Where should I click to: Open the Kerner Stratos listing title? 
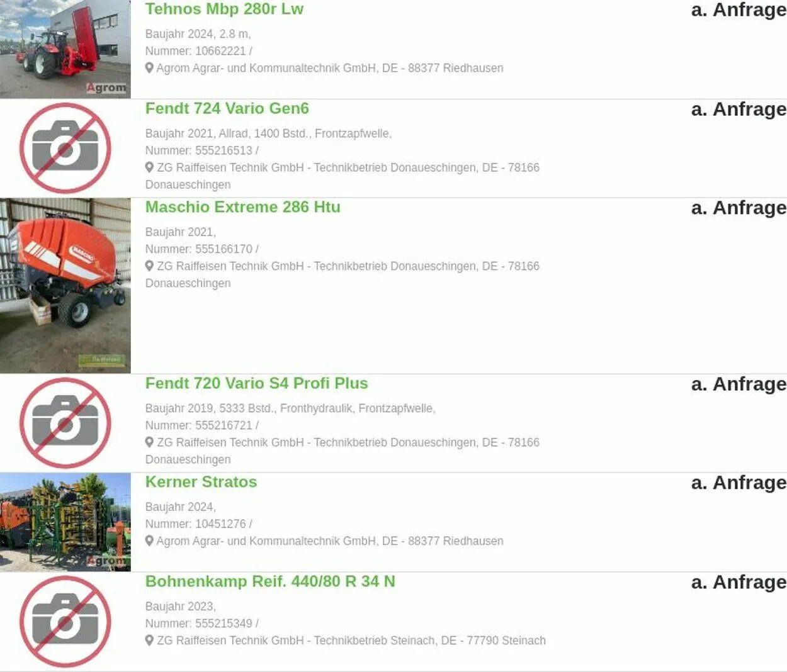[201, 482]
